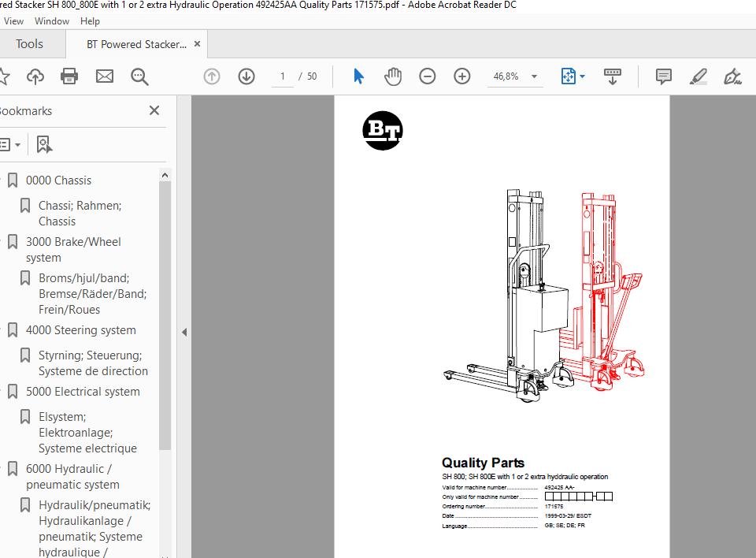Viewport: 756px width, 558px height.
Task: Click the machine number 492425 AA- text
Action: (559, 488)
